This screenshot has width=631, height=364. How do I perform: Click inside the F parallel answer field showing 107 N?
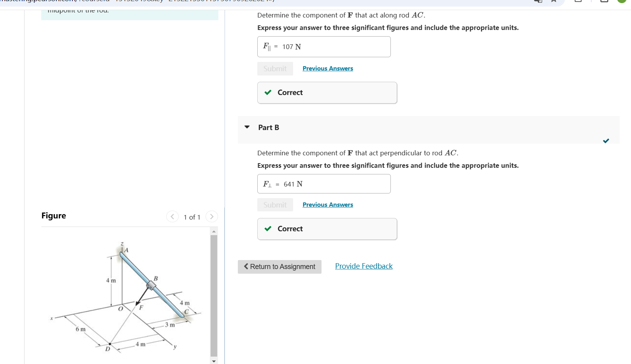pyautogui.click(x=324, y=46)
